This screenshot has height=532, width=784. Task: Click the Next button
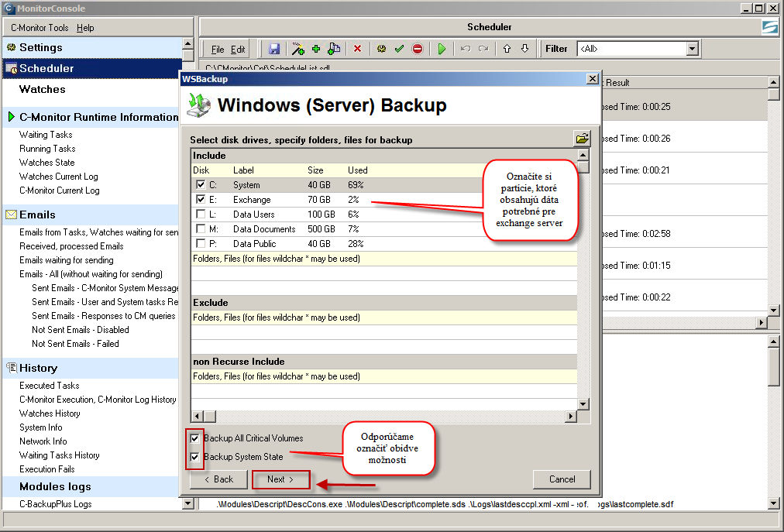tap(280, 479)
